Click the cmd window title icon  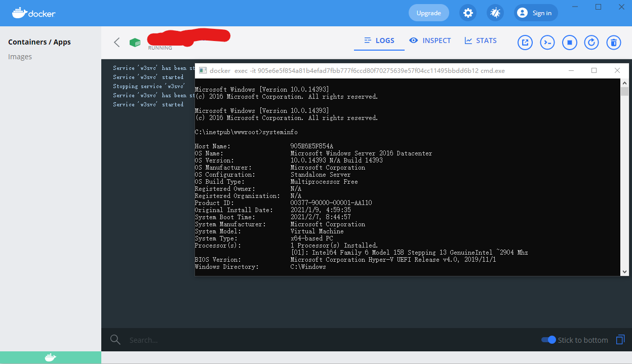pyautogui.click(x=203, y=71)
